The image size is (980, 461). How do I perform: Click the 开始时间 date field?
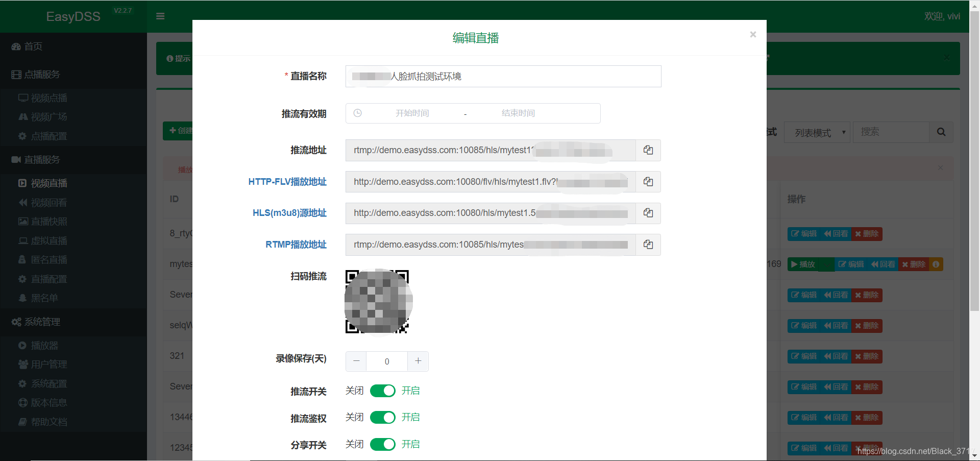pyautogui.click(x=412, y=113)
